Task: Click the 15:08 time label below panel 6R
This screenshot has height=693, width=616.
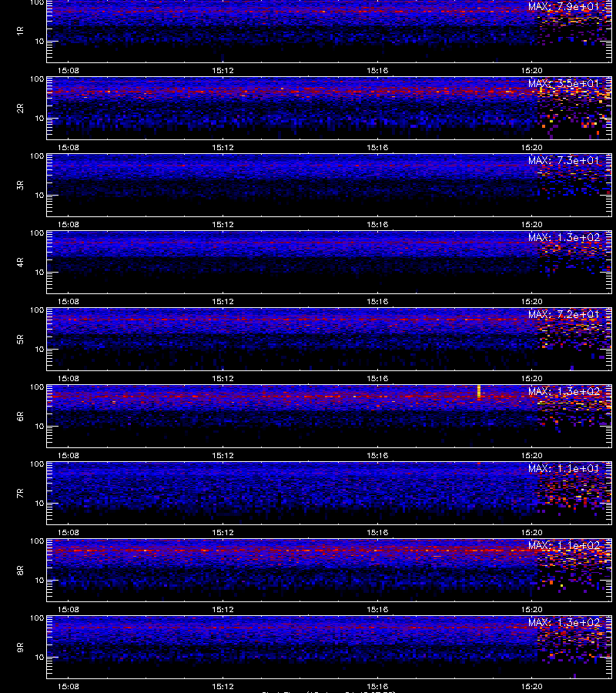Action: coord(68,455)
